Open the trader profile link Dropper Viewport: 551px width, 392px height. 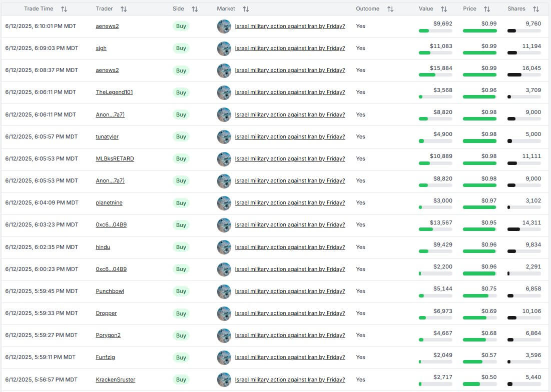coord(106,313)
